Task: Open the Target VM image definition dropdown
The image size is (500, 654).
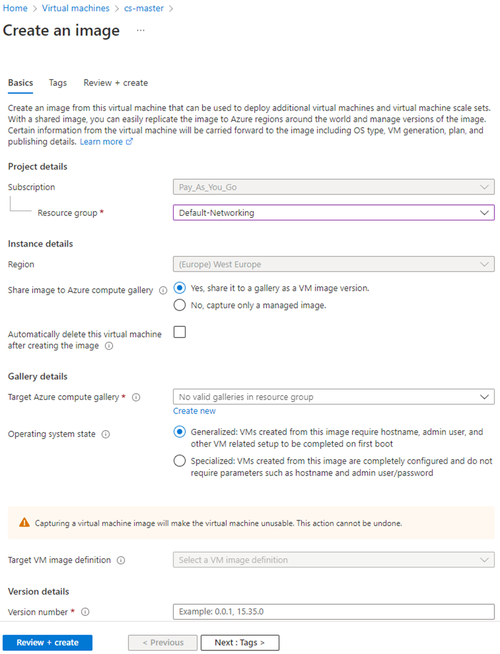Action: point(334,560)
